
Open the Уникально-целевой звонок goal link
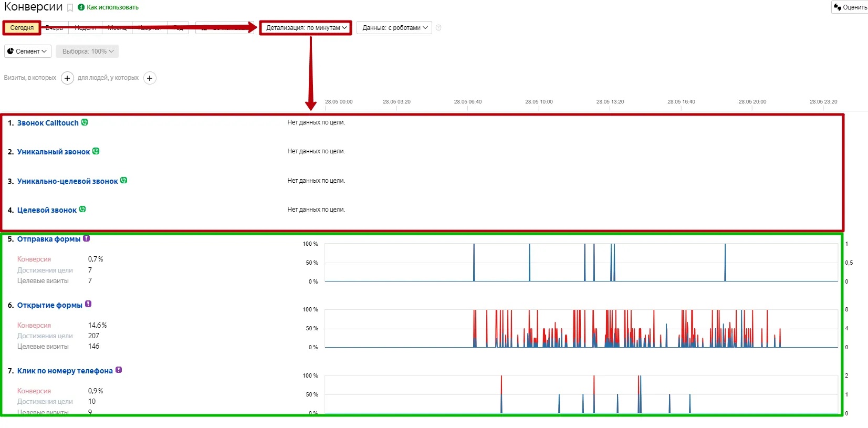tap(67, 181)
